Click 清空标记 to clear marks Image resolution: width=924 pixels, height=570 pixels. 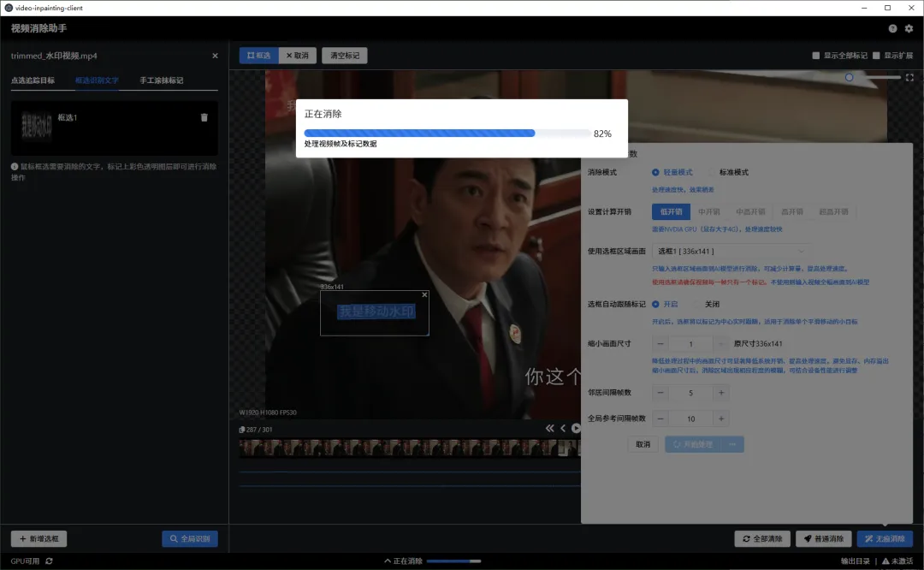pos(345,56)
